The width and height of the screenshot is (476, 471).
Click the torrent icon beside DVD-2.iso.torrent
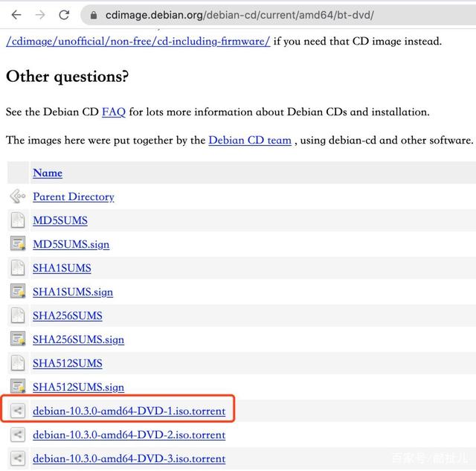coord(18,435)
